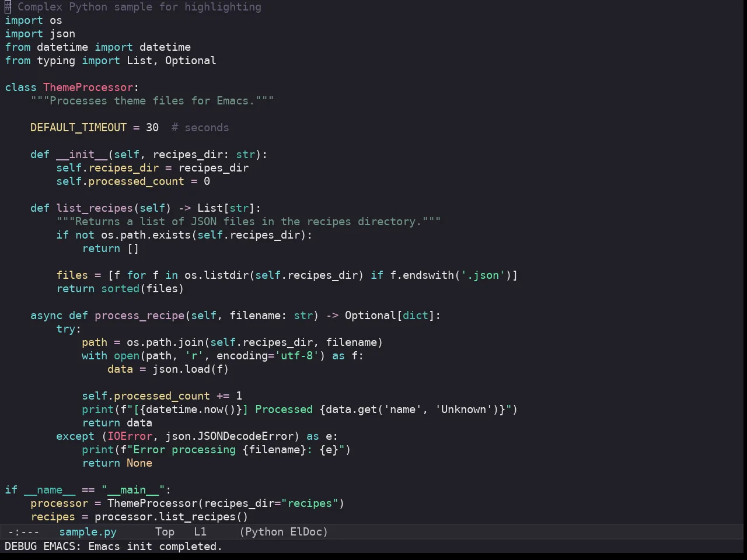The height and width of the screenshot is (560, 747).
Task: Place cursor on the 'import json' line
Action: (40, 34)
